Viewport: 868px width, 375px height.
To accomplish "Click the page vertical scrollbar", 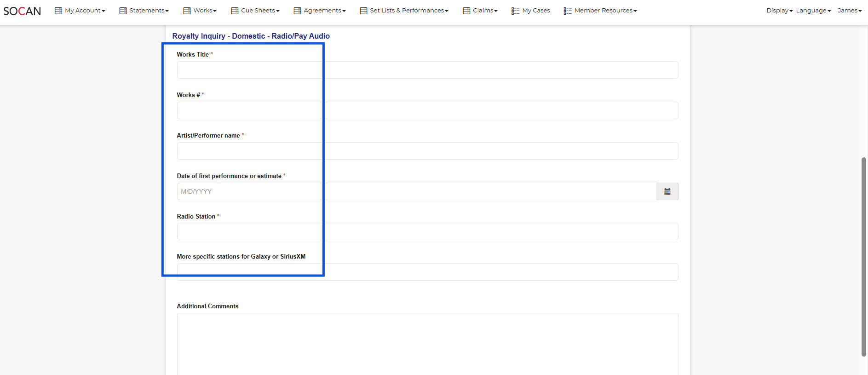I will click(863, 257).
